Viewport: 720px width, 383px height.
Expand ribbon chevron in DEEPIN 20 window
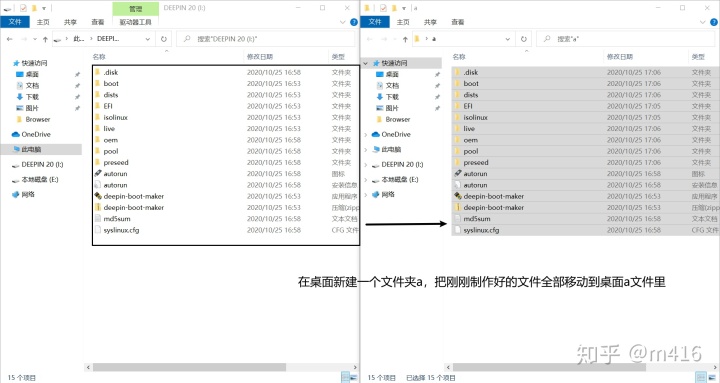tap(343, 22)
